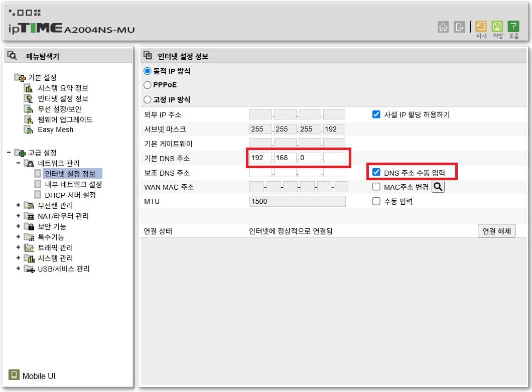Click the menu explorer search icon

pos(13,56)
